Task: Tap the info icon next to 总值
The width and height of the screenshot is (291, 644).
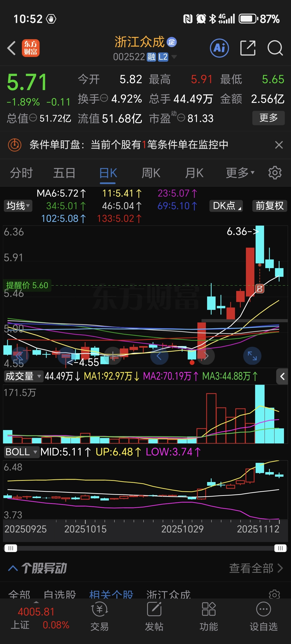Action: [33, 118]
